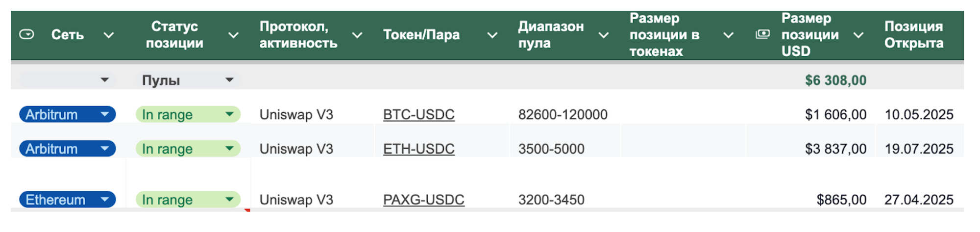Expand the empty network dropdown in summary row
Viewport: 980px width, 232px height.
(104, 80)
